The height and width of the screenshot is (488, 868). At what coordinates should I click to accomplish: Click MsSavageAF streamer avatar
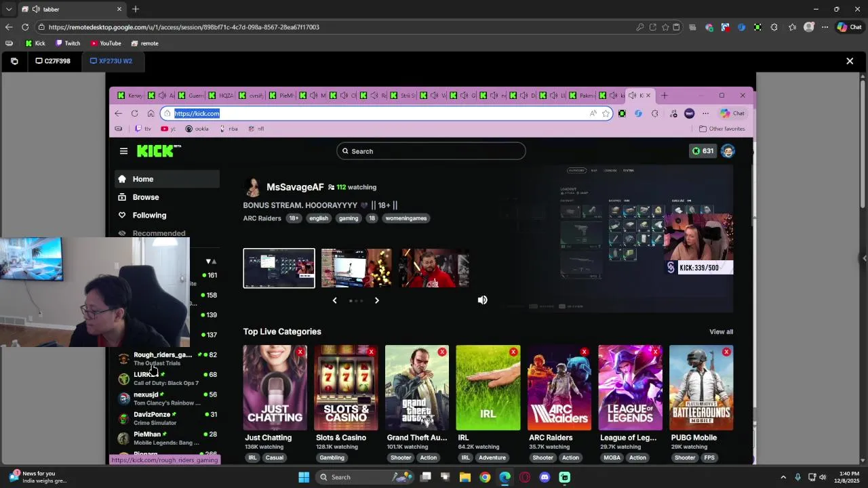click(x=252, y=187)
